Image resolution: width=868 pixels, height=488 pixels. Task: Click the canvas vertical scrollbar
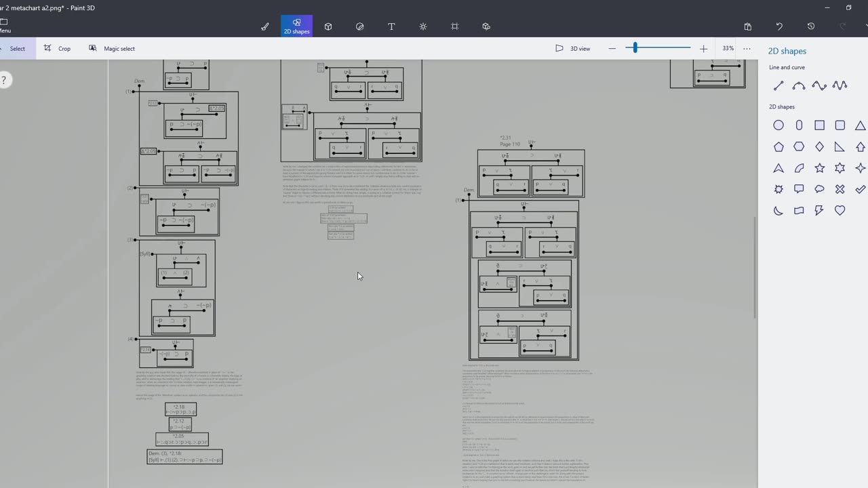[x=755, y=267]
